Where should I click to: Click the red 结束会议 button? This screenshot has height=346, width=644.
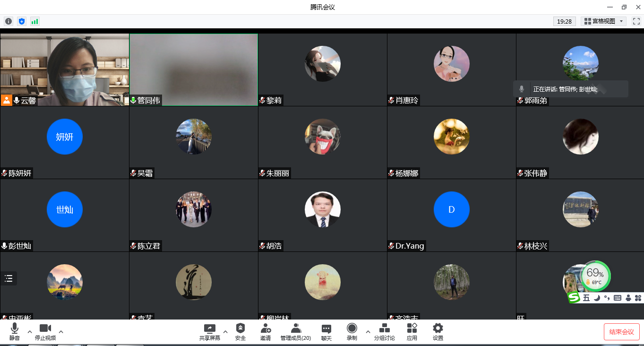pyautogui.click(x=621, y=332)
